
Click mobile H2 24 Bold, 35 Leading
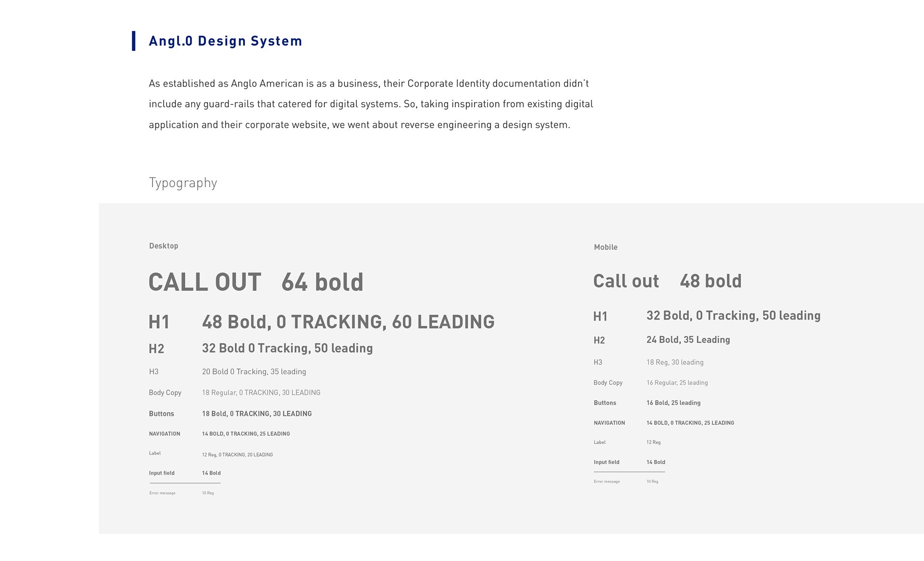[688, 340]
